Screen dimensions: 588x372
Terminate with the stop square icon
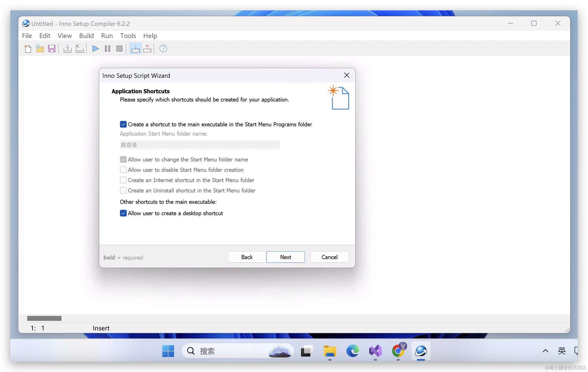119,49
